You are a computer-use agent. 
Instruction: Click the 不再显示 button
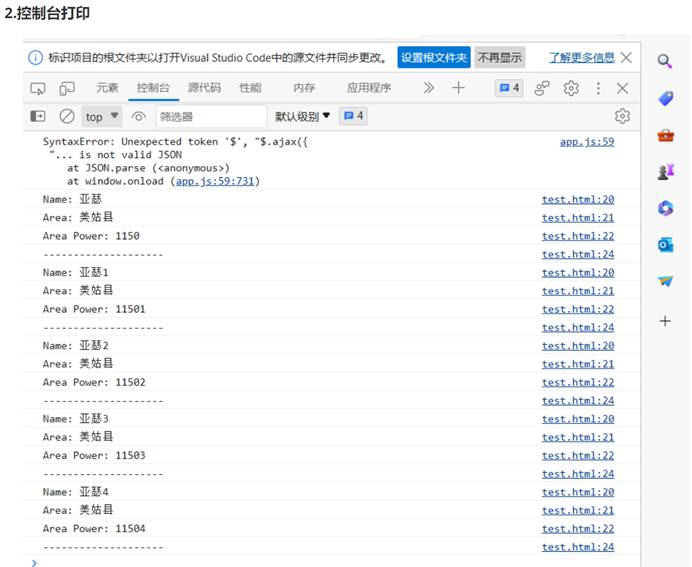pos(499,57)
